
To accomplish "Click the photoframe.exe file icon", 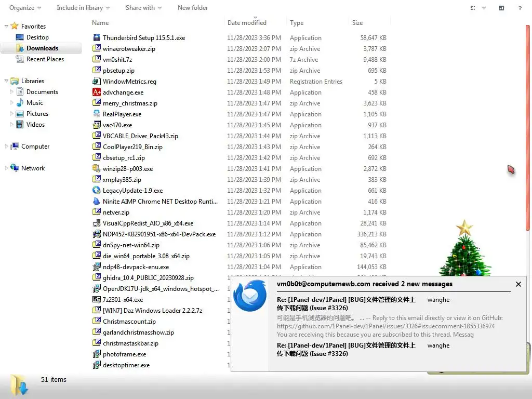I will coord(97,354).
